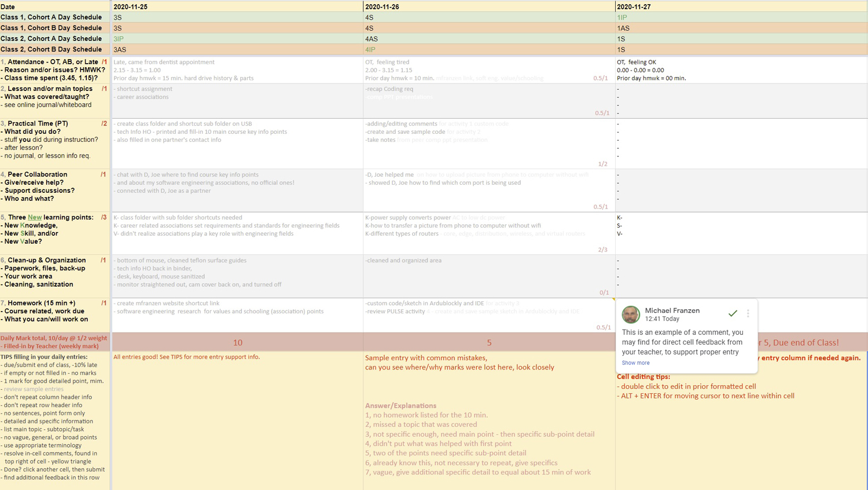Resolve the comment with the checkmark icon
Viewport: 868px width, 490px height.
click(x=733, y=313)
